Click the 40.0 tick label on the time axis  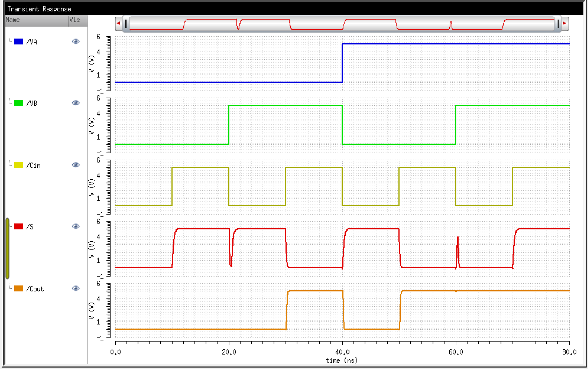click(342, 352)
